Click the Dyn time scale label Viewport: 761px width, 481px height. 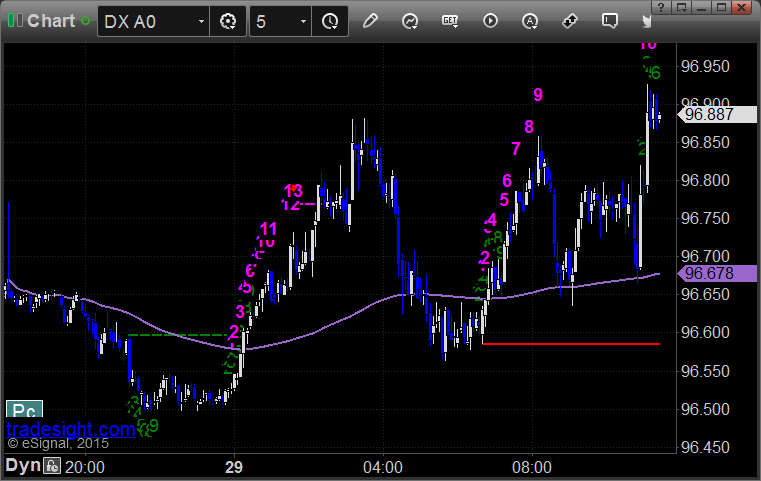point(23,465)
